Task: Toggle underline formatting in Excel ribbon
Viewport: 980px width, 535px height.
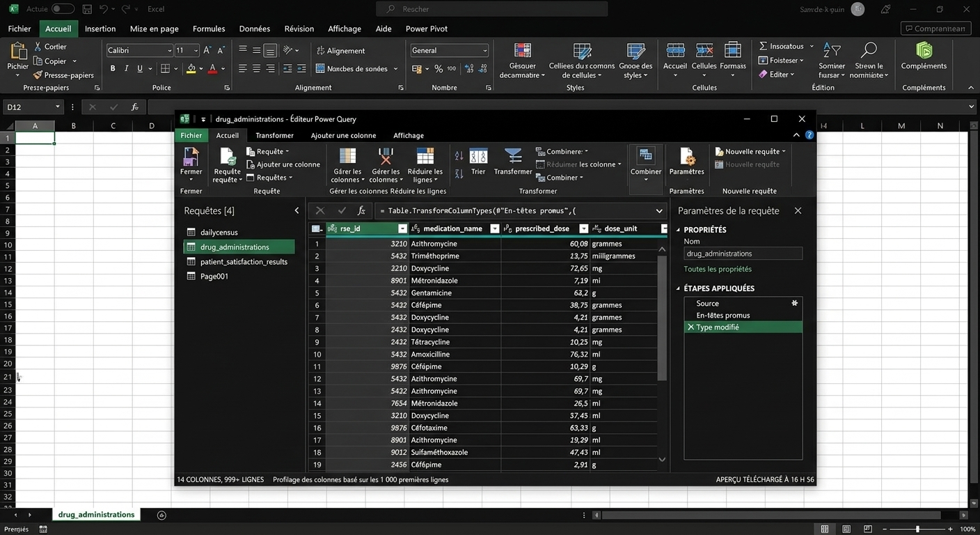Action: 140,68
